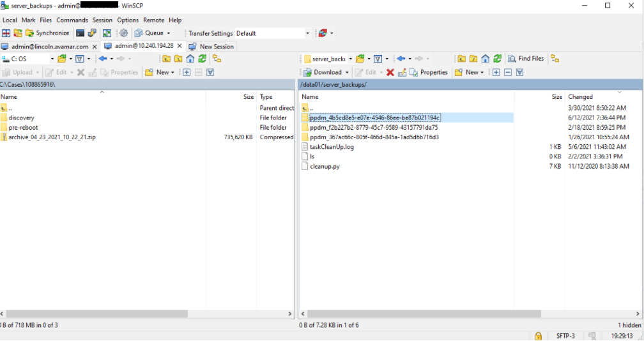The image size is (644, 341).
Task: Open the Commands menu
Action: (72, 20)
